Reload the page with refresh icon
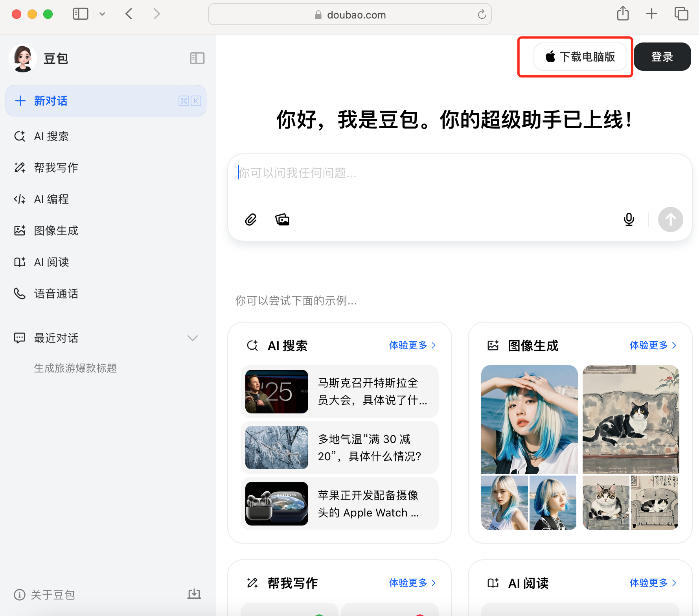Viewport: 699px width, 616px height. pyautogui.click(x=482, y=15)
